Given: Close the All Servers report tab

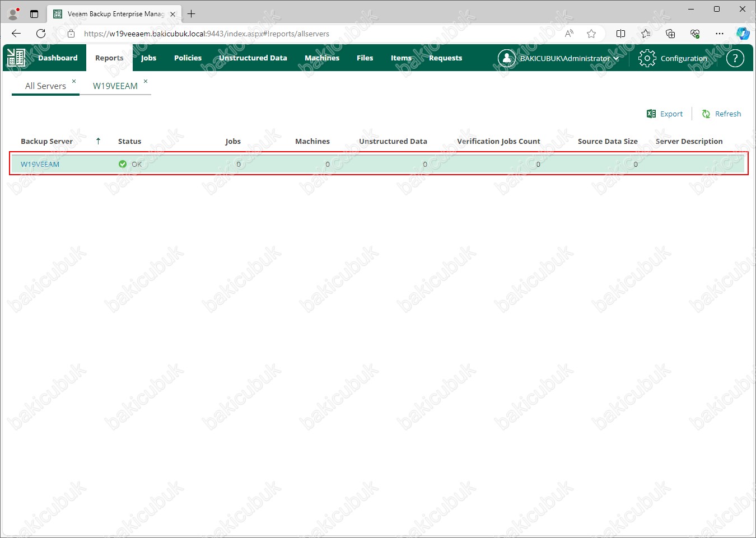Looking at the screenshot, I should 74,81.
